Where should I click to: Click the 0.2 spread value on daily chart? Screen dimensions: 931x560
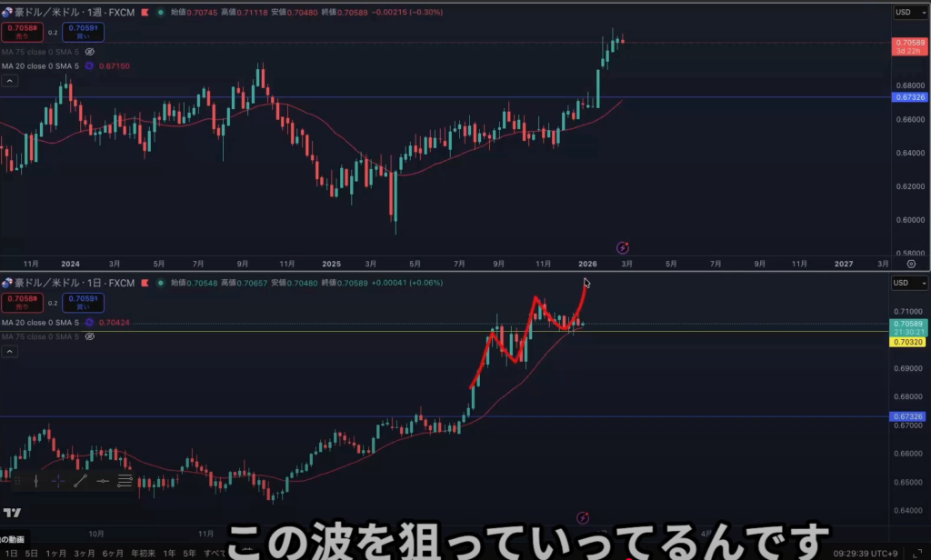click(x=53, y=303)
